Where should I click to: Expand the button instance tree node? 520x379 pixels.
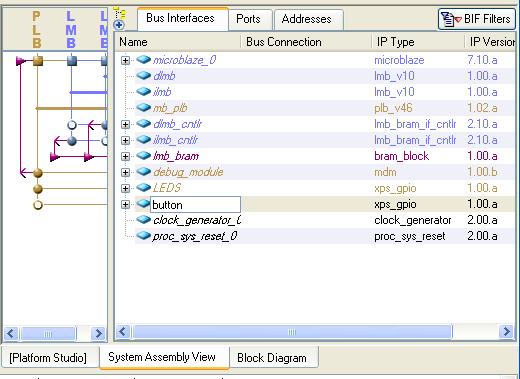(125, 204)
